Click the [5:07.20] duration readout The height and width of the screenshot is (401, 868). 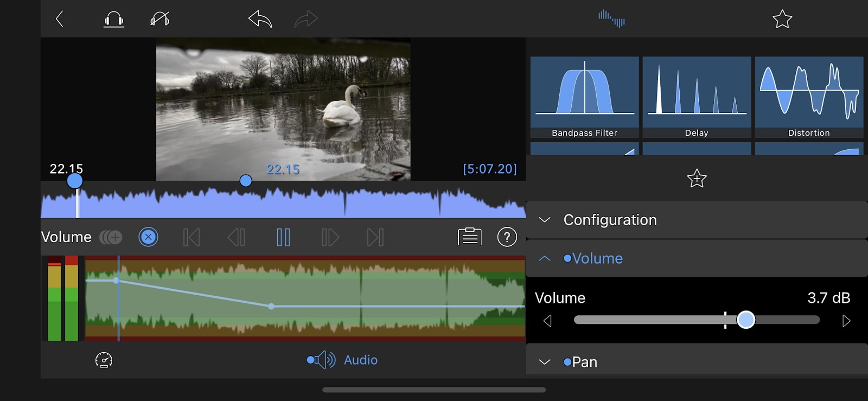click(x=489, y=169)
